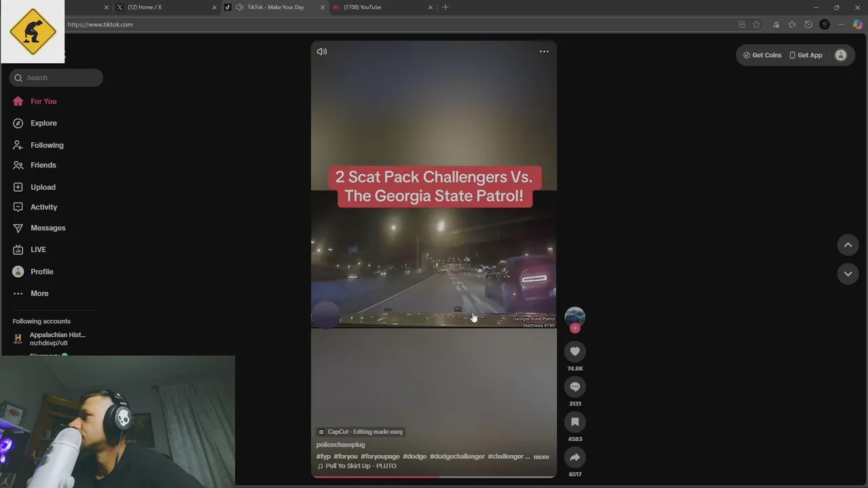Share the video using the arrow icon
The height and width of the screenshot is (488, 868).
[x=575, y=457]
